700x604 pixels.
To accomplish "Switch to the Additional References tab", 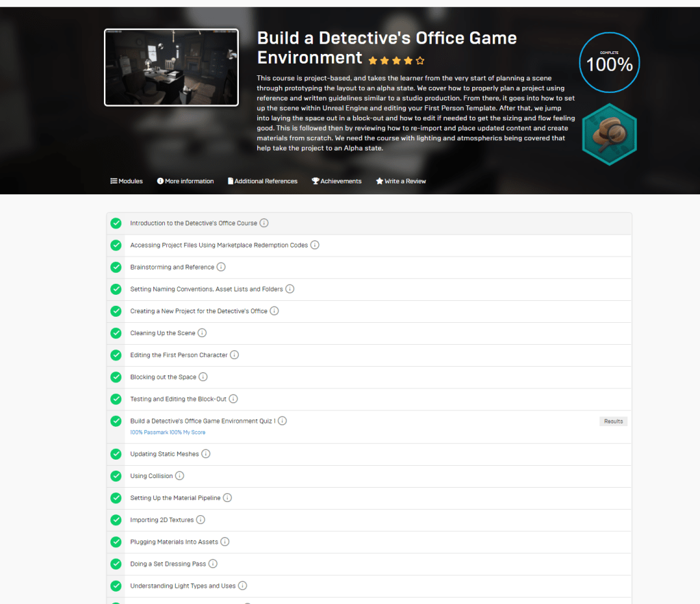I will pos(262,181).
